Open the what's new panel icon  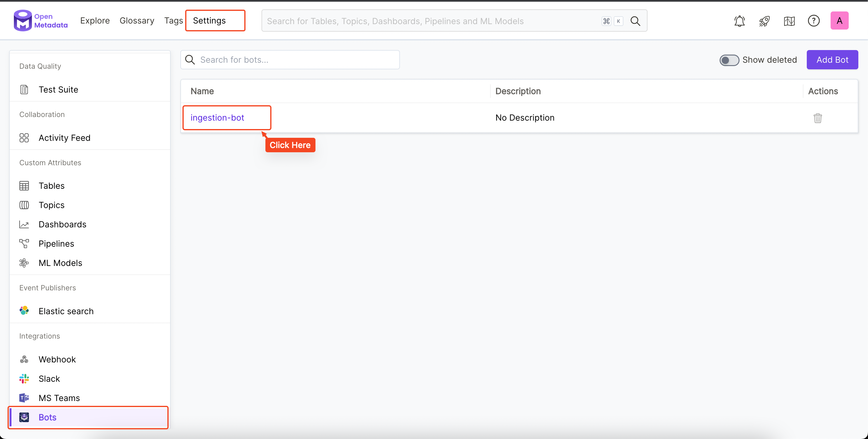789,21
